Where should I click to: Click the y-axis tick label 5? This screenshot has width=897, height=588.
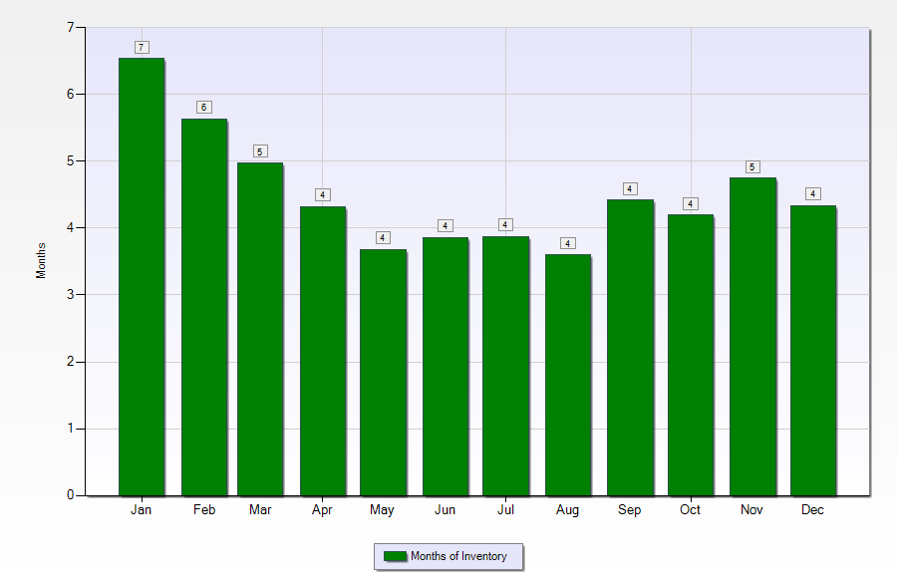tap(71, 161)
